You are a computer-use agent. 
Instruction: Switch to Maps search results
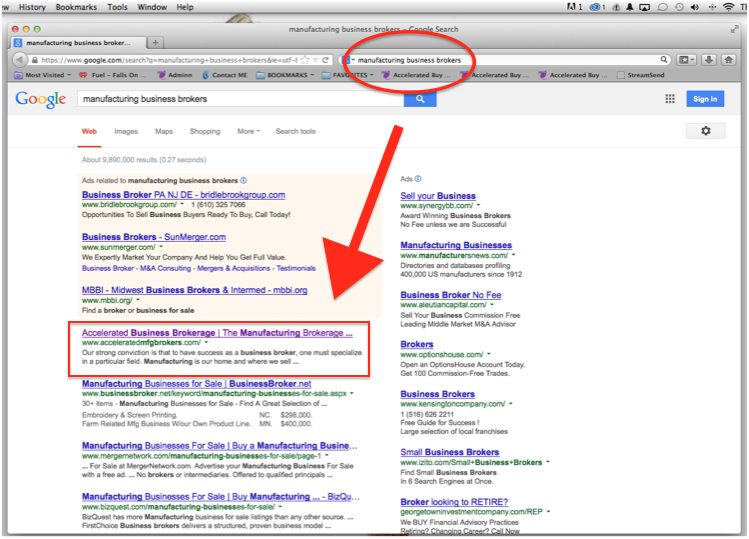click(164, 131)
